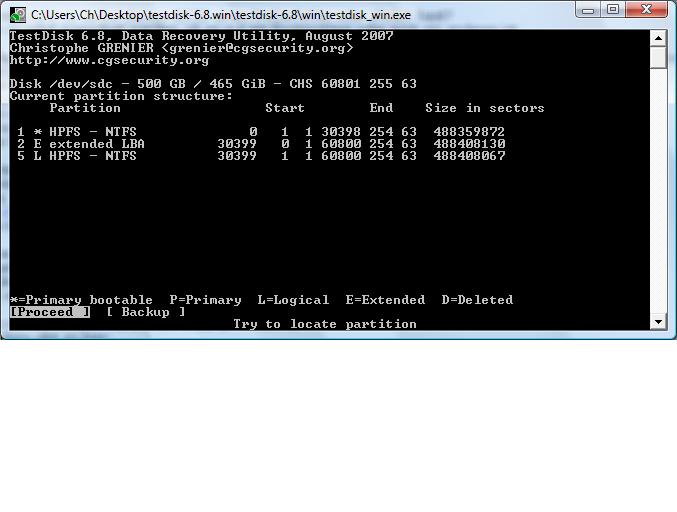The width and height of the screenshot is (677, 512).
Task: Click the Disk /dev/sdc info line
Action: point(213,84)
